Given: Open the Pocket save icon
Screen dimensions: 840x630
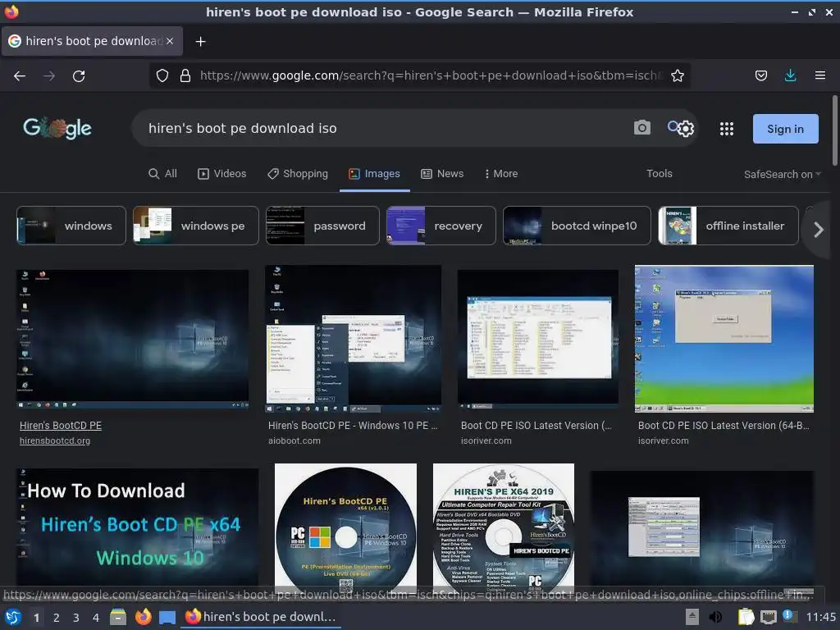Looking at the screenshot, I should [x=760, y=75].
